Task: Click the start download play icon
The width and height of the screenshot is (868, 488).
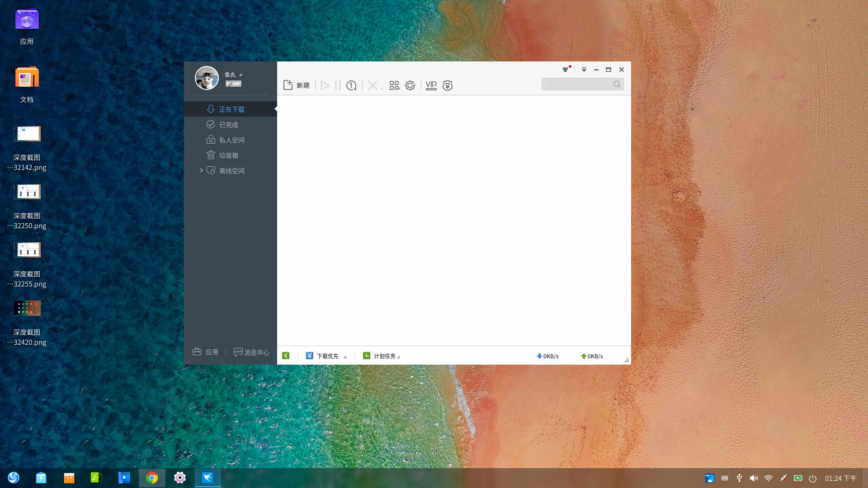Action: [x=325, y=85]
